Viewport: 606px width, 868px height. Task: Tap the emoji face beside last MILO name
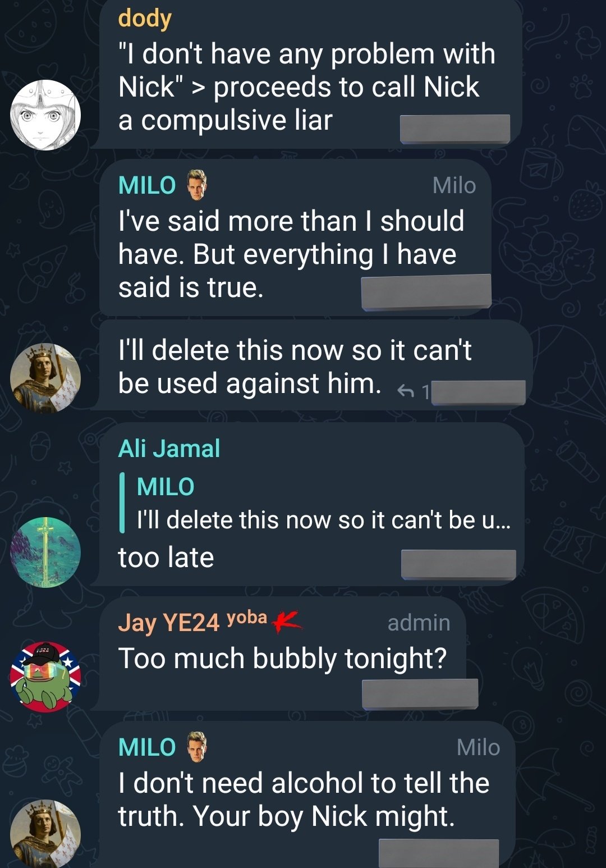click(x=196, y=747)
